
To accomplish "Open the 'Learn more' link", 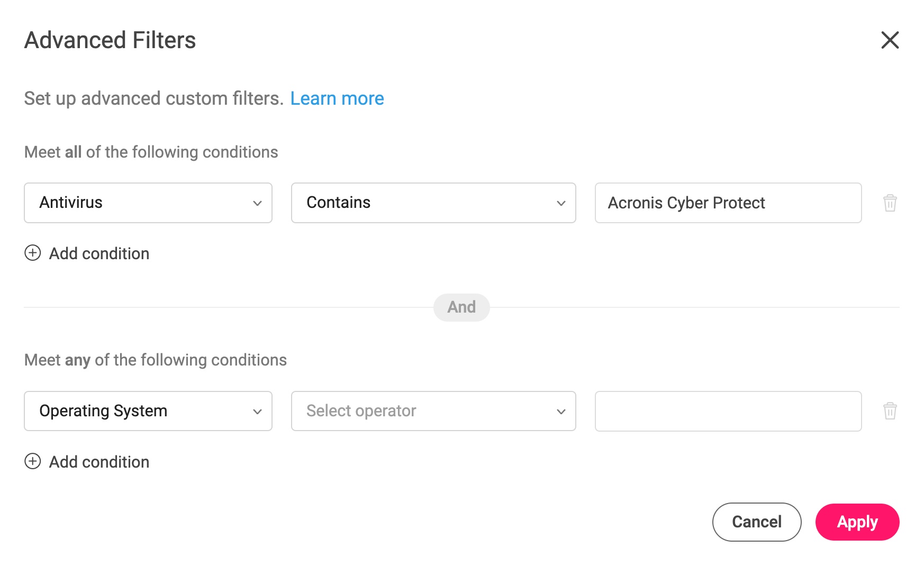I will click(x=337, y=98).
